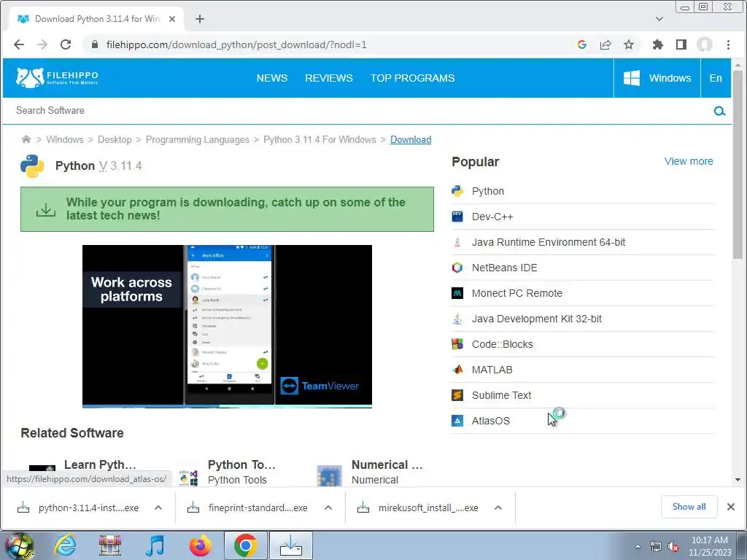Expand options for the fineprint-standard download
This screenshot has height=560, width=747.
[x=328, y=507]
